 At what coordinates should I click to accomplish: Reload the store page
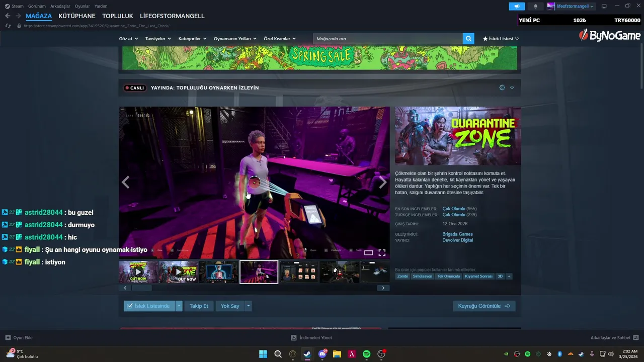(x=8, y=26)
